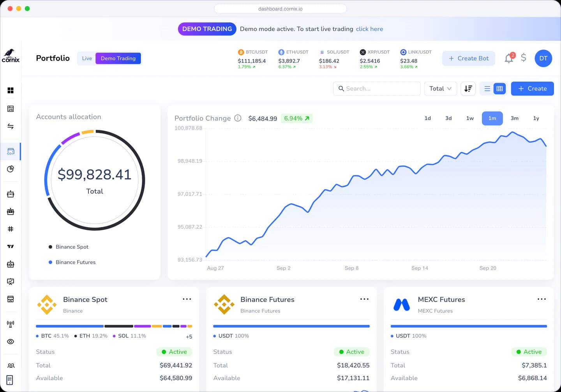Open the signal broadcast sidebar icon
Image resolution: width=561 pixels, height=392 pixels.
click(x=11, y=324)
